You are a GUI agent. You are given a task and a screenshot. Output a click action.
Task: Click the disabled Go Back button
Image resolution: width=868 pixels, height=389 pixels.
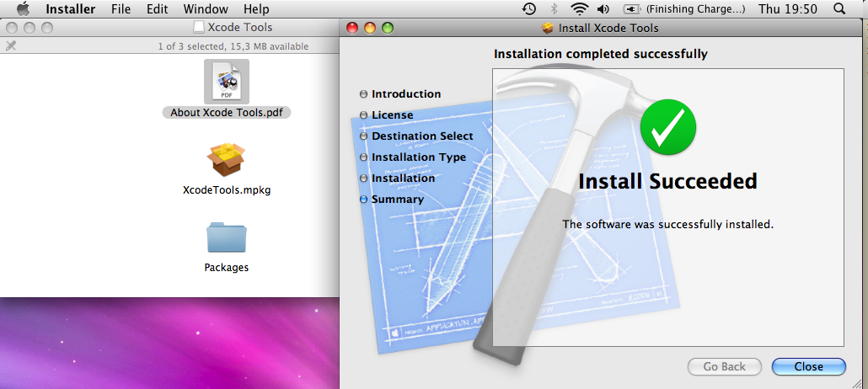[725, 366]
